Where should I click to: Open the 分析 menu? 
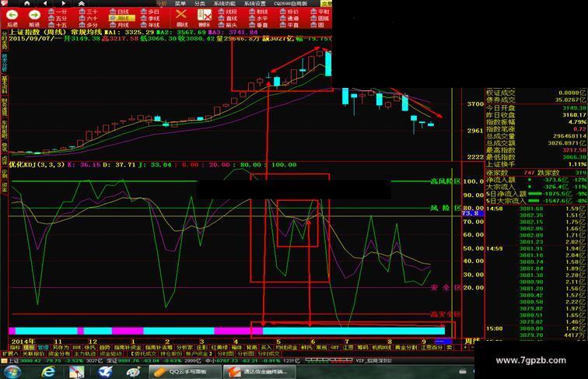(161, 3)
